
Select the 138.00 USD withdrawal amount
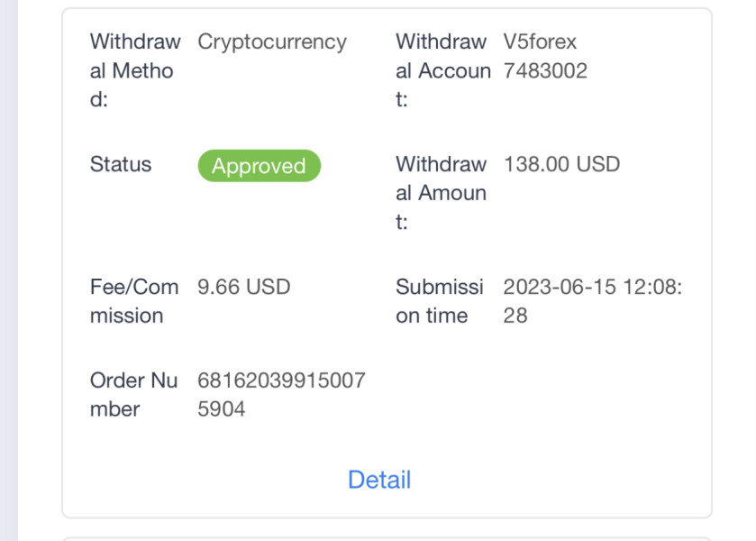click(561, 164)
